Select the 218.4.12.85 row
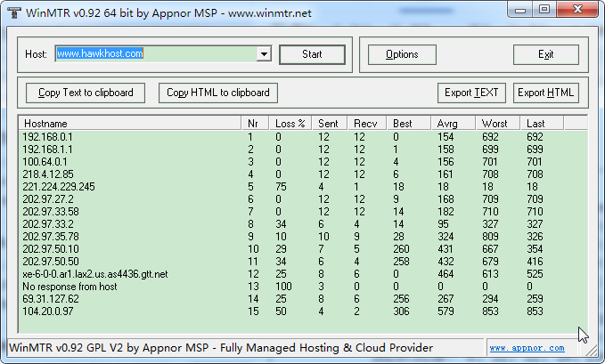Screen dimensions: 605x364 303,174
